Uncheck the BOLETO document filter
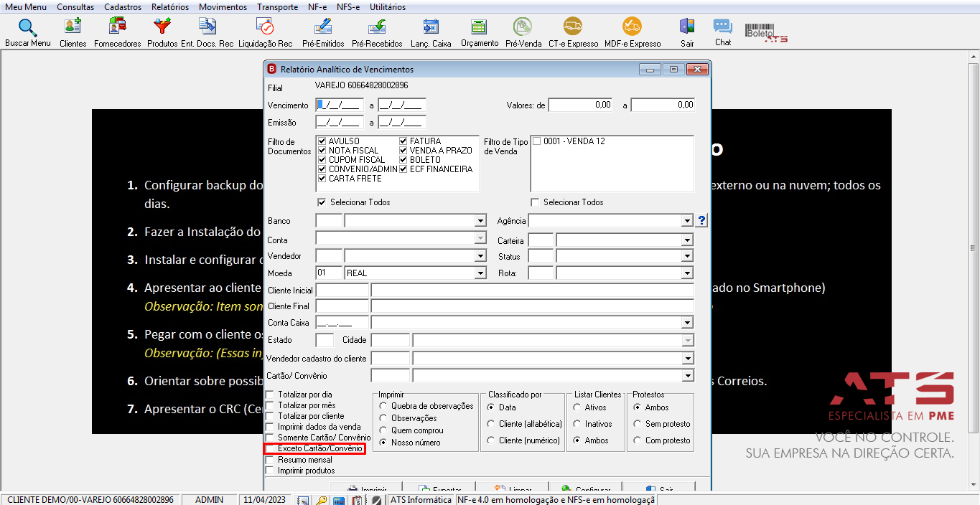980x505 pixels. [403, 160]
